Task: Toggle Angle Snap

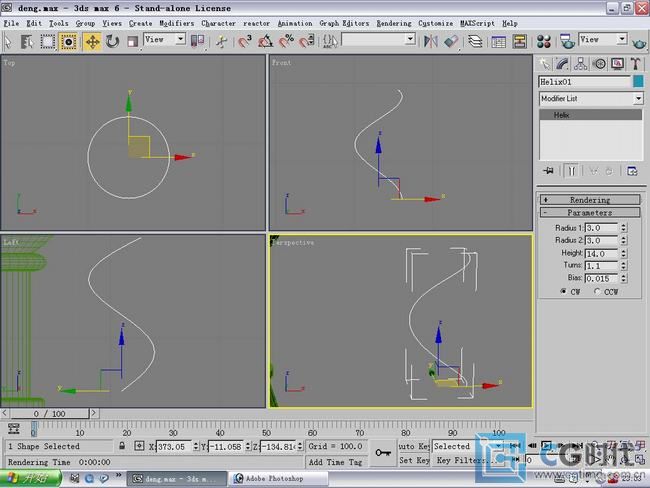Action: tap(265, 41)
